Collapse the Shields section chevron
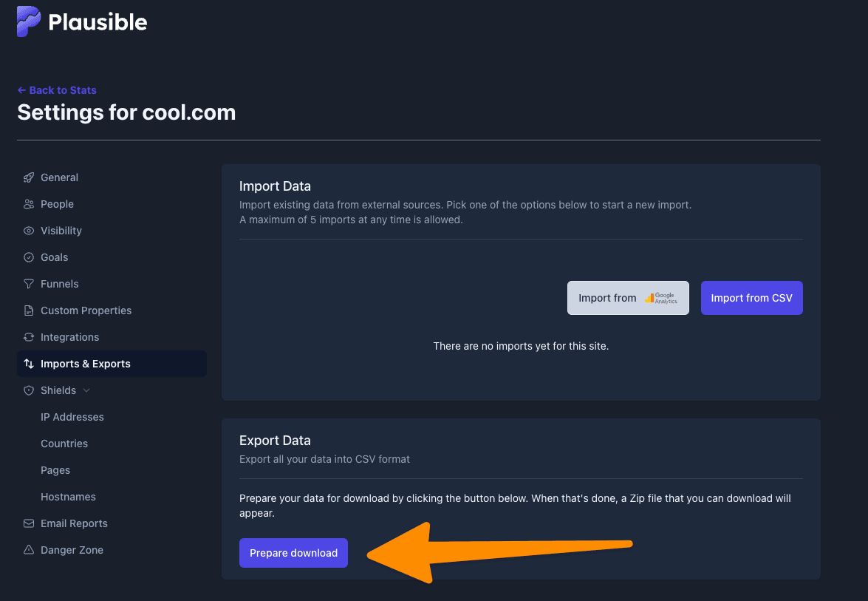868x601 pixels. pos(86,390)
